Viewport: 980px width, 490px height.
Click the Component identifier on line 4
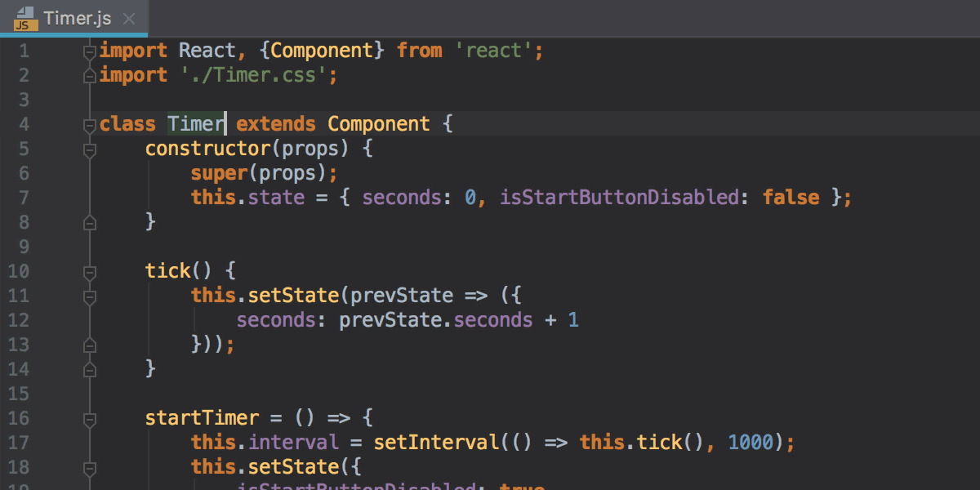[x=378, y=123]
